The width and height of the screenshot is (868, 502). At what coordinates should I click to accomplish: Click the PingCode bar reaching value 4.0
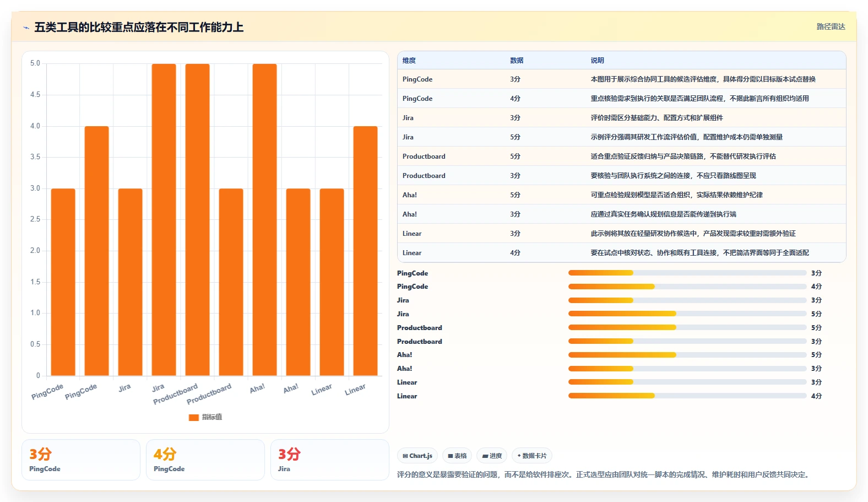97,251
